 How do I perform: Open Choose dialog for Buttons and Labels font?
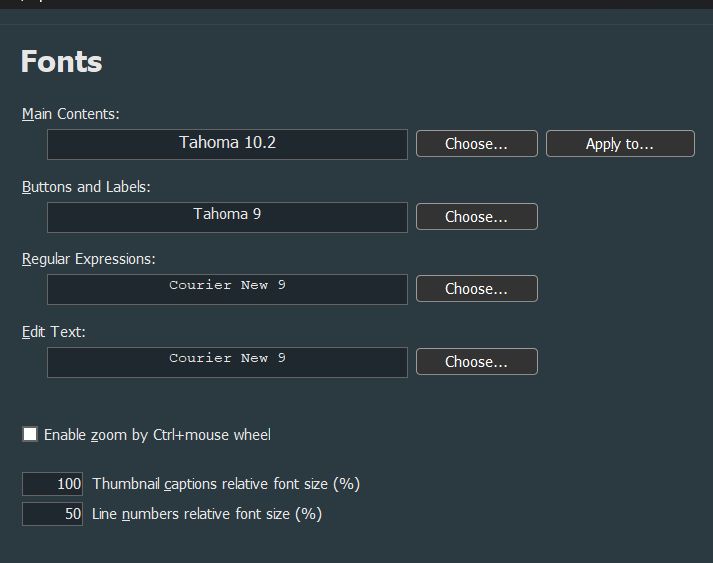coord(476,217)
